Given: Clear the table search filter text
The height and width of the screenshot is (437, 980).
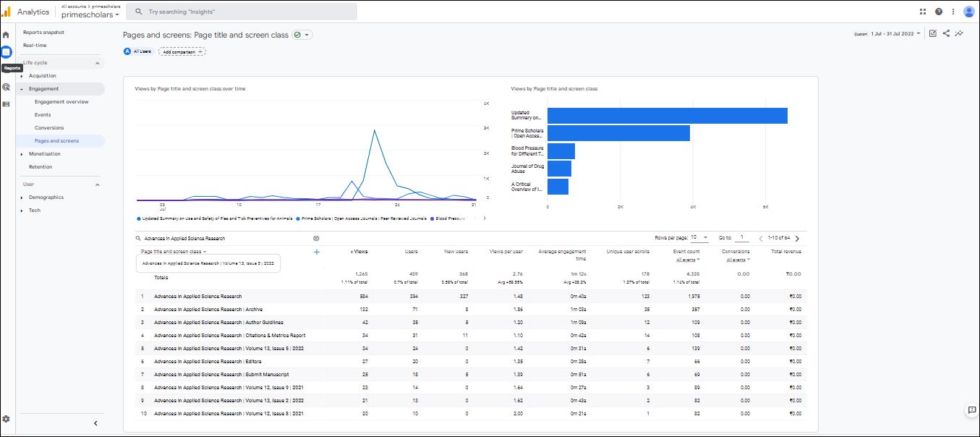Looking at the screenshot, I should (316, 238).
